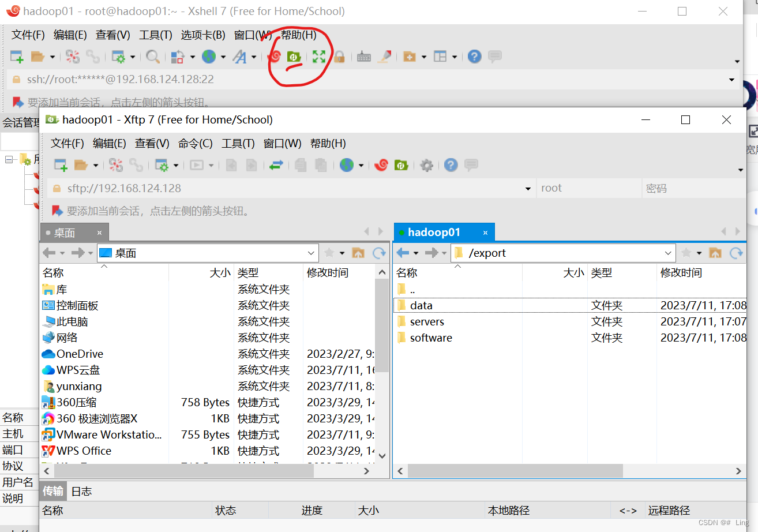Select OneDrive in local pane
The image size is (758, 532).
pos(80,354)
